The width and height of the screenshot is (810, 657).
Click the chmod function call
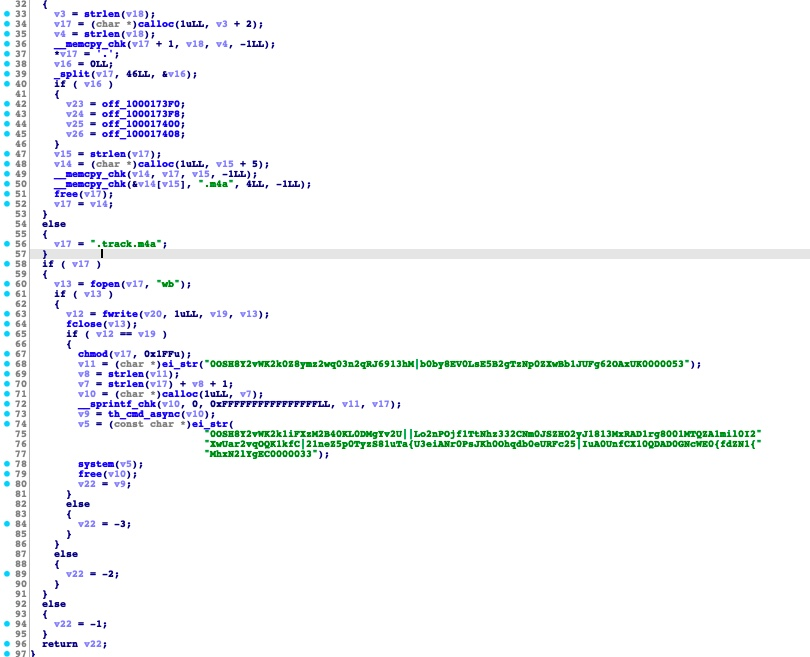click(92, 354)
